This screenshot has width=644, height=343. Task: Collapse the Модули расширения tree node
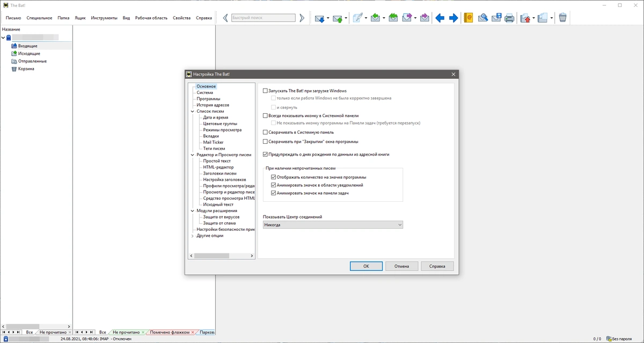193,211
